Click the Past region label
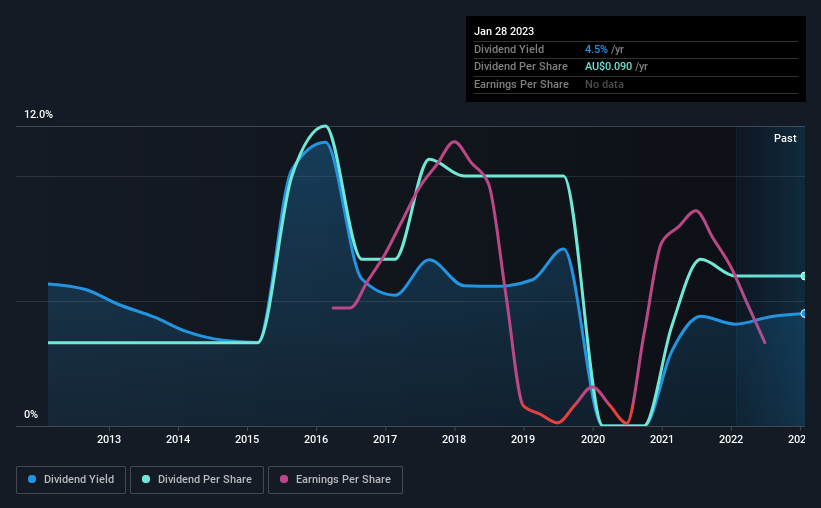The image size is (821, 508). point(785,138)
